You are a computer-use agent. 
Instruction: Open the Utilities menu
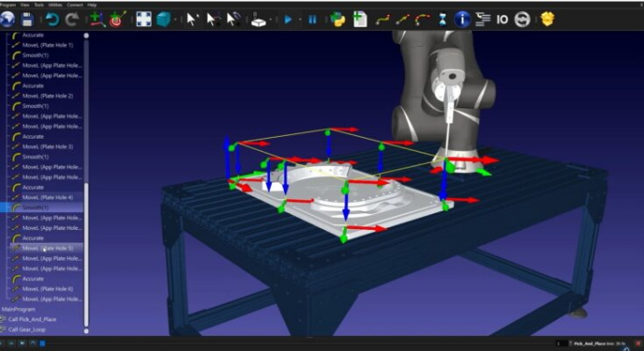[x=55, y=5]
